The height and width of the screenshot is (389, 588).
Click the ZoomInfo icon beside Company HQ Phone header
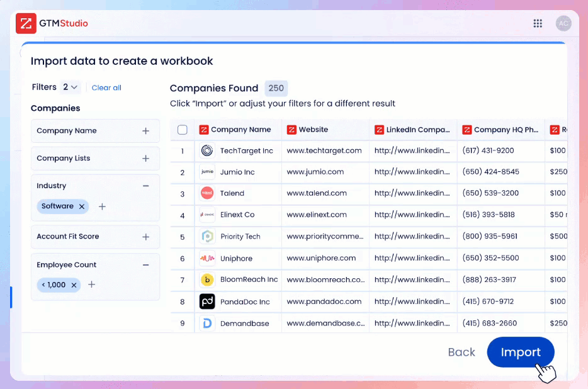(x=467, y=130)
